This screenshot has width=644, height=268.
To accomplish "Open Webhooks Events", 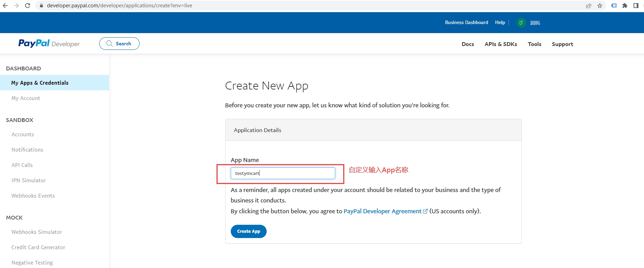I will [33, 196].
